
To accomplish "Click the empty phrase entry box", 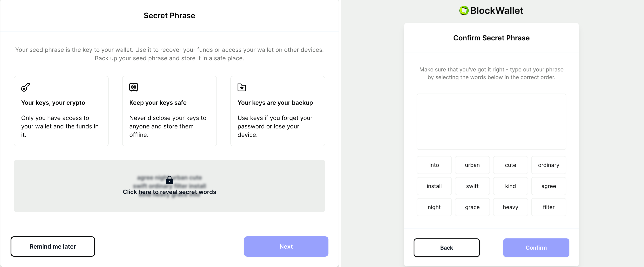I will [491, 122].
